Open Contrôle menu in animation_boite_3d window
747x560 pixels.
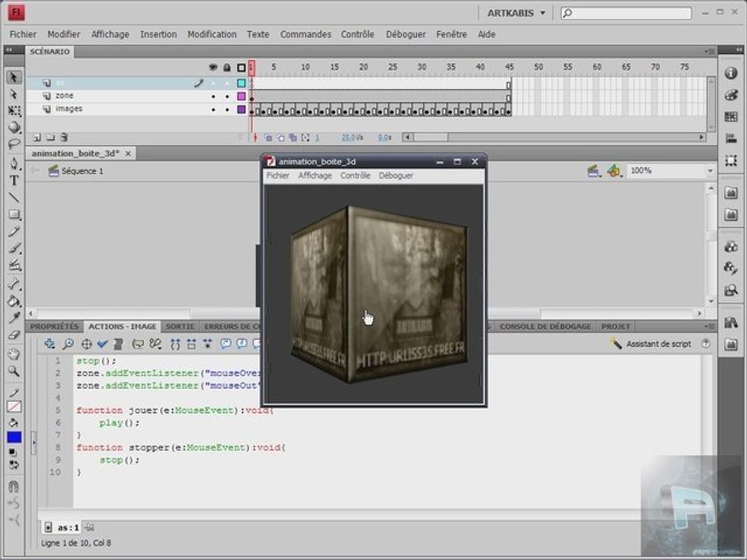355,175
